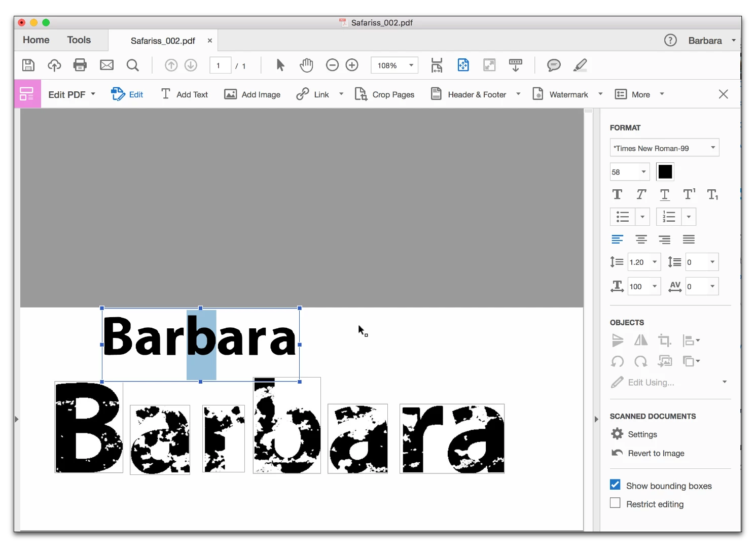
Task: Select the Safariss_002.pdf document tab
Action: point(163,41)
